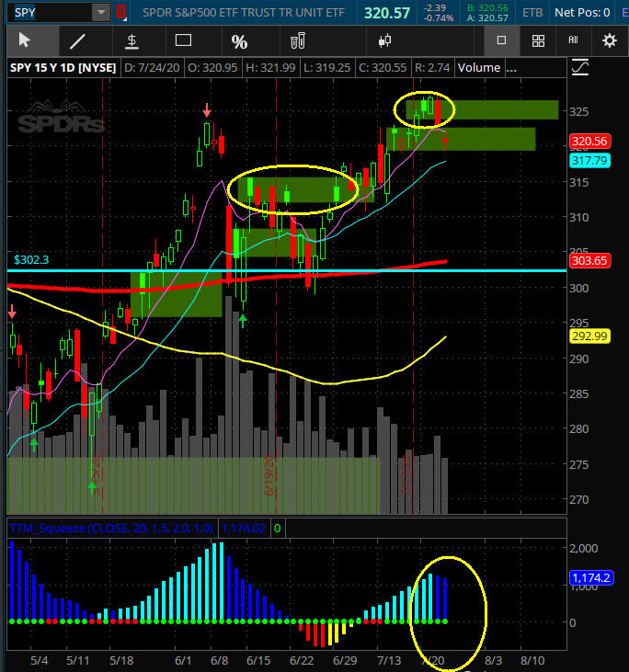
Task: Open the candlestick chart style icon
Action: pos(384,40)
